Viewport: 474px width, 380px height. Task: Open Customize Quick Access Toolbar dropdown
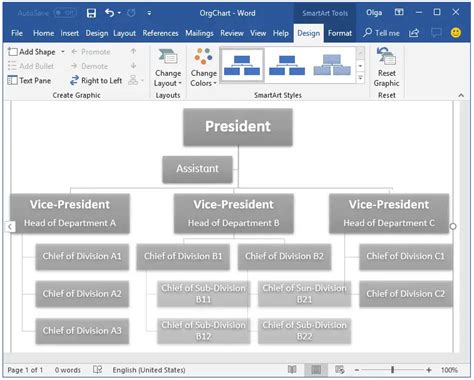(x=149, y=13)
